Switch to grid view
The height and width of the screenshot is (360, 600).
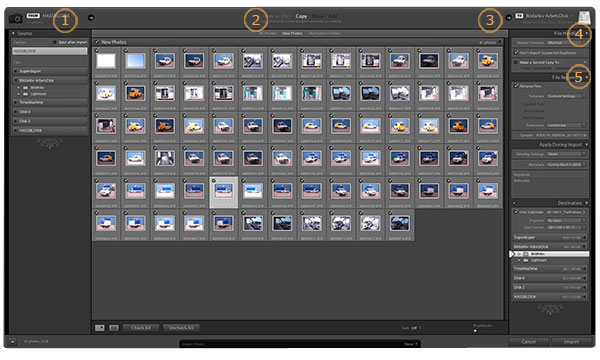tap(100, 328)
